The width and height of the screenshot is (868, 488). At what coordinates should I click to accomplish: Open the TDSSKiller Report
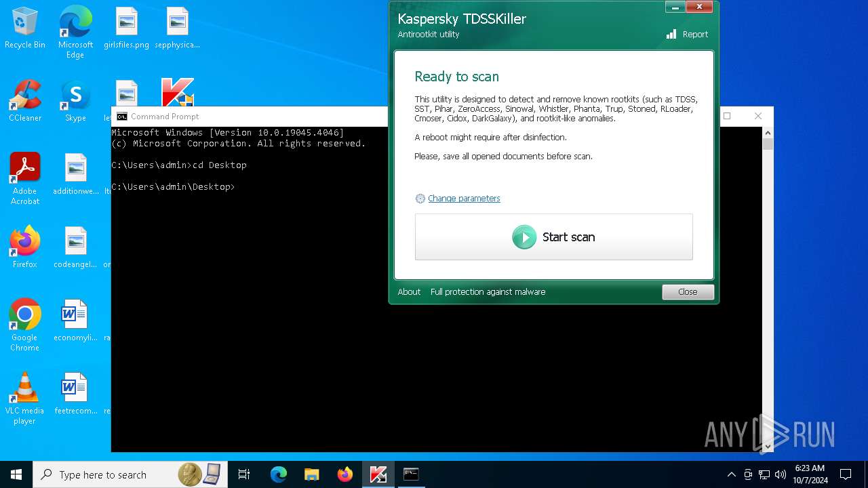(x=687, y=35)
